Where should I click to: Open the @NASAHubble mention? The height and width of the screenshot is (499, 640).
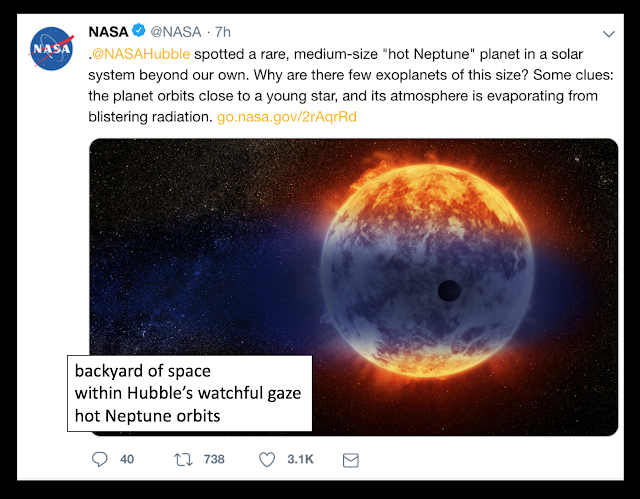[141, 54]
